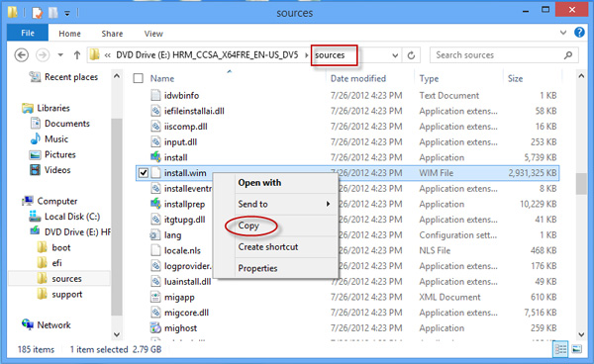
Task: Uncheck the install.wim checkbox
Action: click(144, 173)
